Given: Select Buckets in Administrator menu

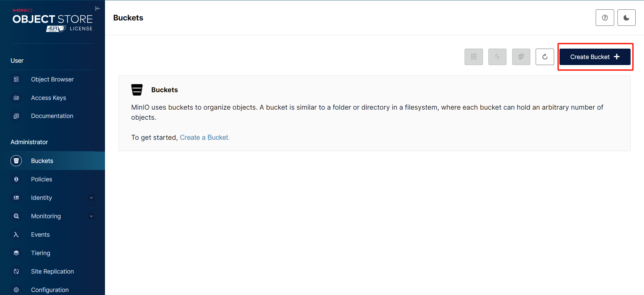Looking at the screenshot, I should click(x=52, y=161).
